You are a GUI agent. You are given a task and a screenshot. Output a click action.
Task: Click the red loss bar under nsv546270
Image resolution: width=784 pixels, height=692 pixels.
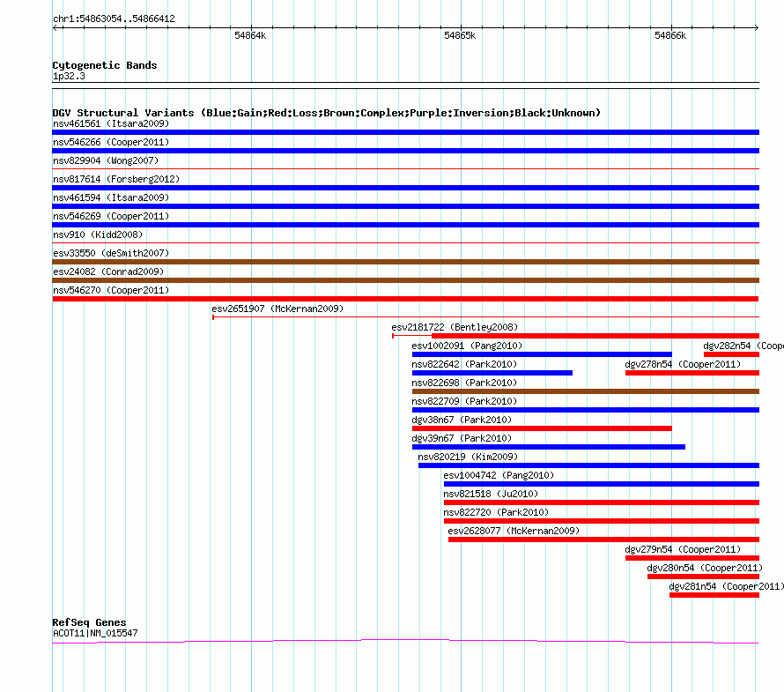tap(405, 299)
